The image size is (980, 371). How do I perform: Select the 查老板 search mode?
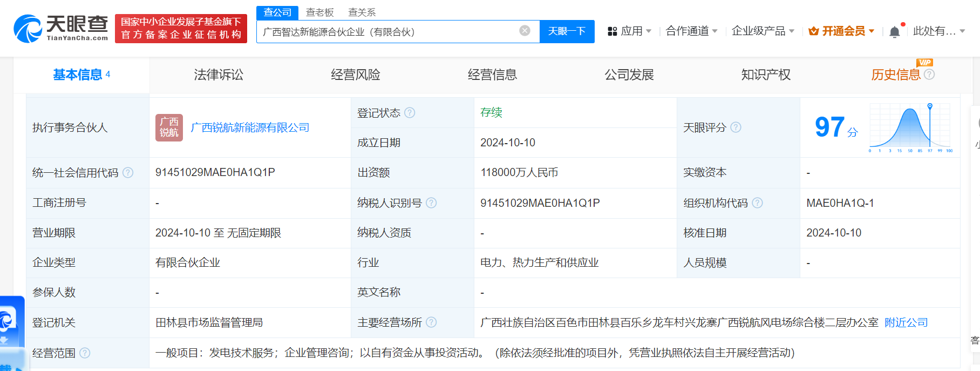click(320, 12)
